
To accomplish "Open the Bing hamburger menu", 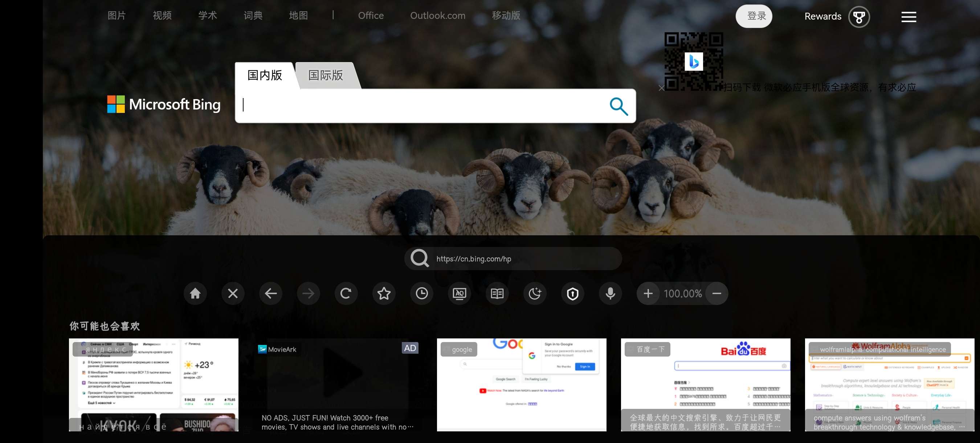I will pos(908,17).
